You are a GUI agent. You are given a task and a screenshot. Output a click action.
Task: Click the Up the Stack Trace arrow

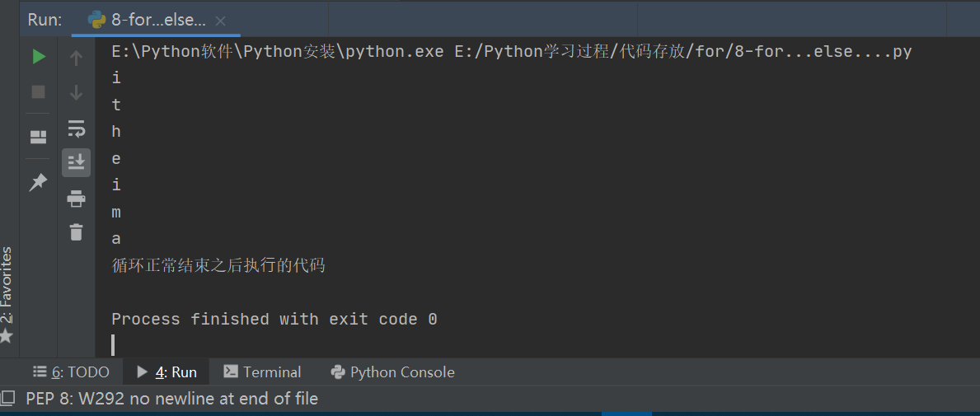click(76, 58)
